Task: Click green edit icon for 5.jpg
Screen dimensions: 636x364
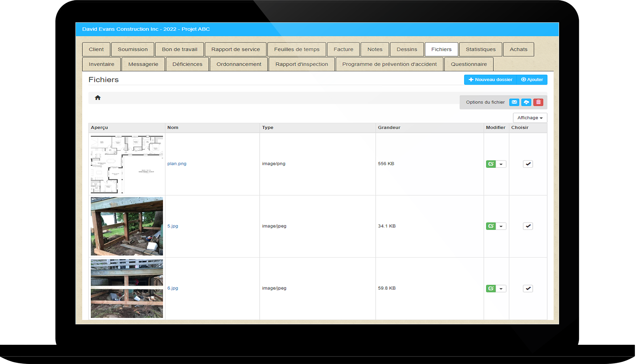Action: point(491,226)
